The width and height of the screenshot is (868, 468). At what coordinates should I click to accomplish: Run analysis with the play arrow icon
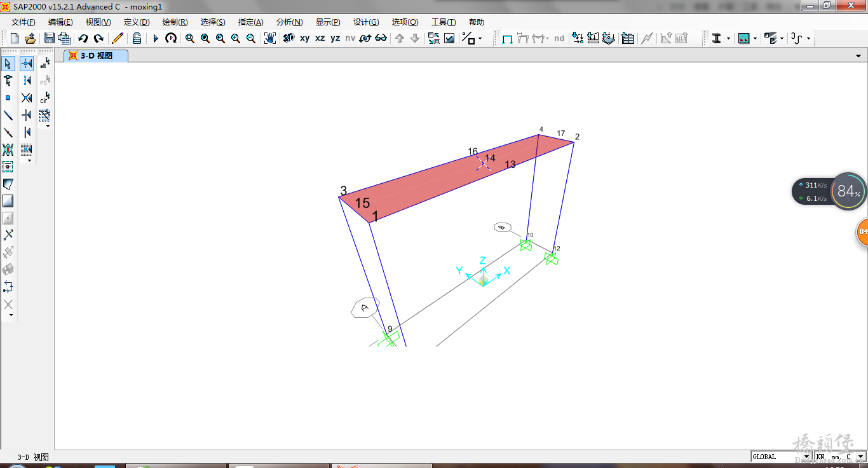[x=156, y=38]
